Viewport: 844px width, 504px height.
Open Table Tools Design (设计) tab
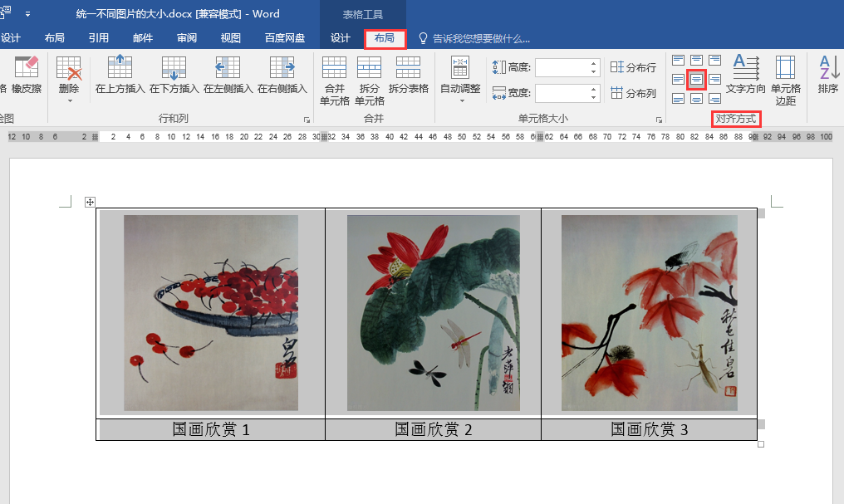point(341,38)
